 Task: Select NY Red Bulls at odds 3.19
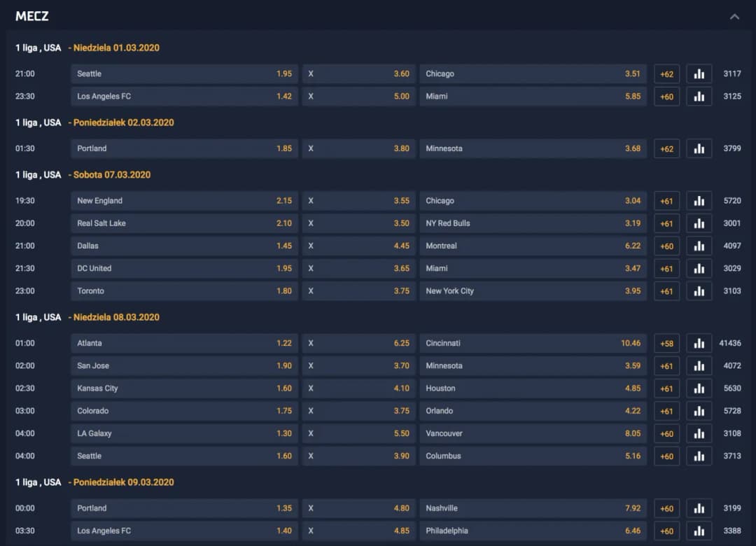coord(533,224)
